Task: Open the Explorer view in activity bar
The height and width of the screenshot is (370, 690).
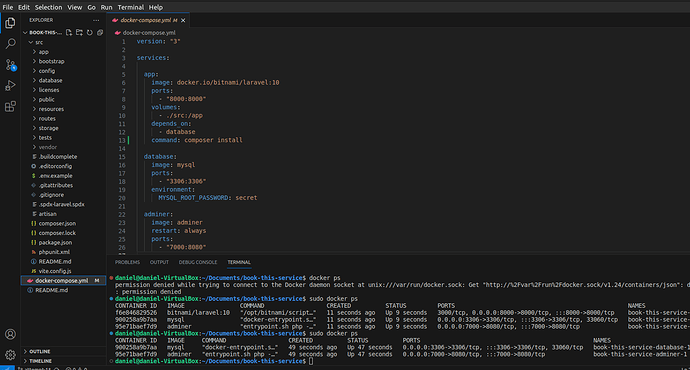Action: click(10, 23)
